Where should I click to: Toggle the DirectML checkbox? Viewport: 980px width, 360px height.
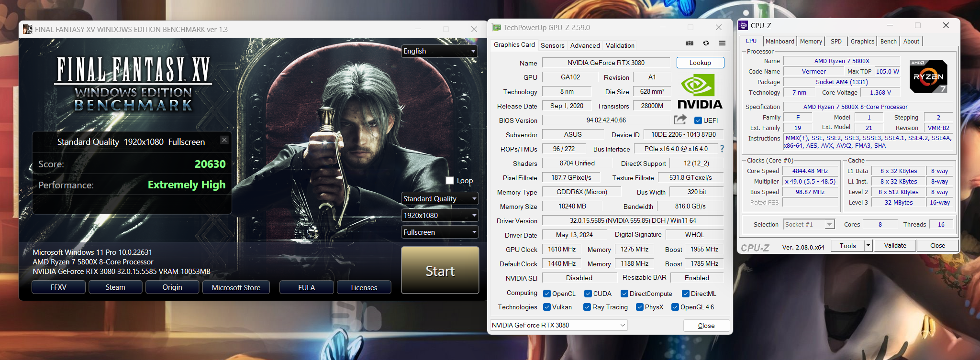click(x=686, y=294)
